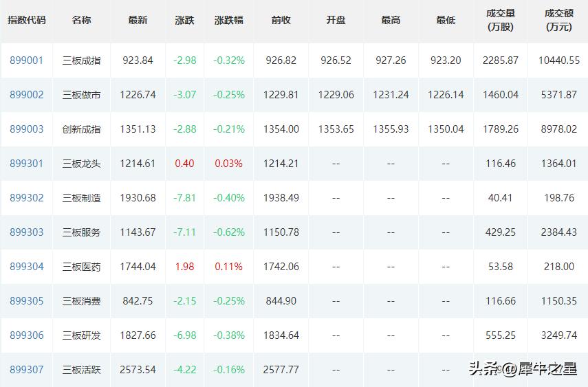Open index code link 899301

tap(26, 164)
